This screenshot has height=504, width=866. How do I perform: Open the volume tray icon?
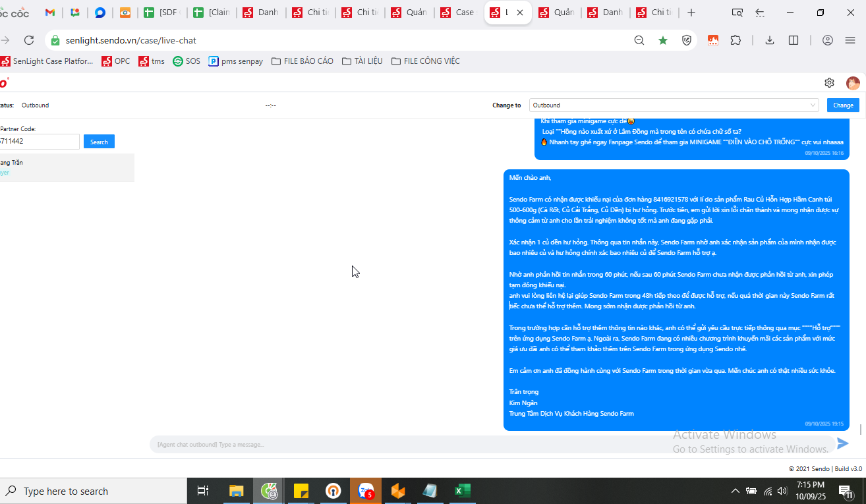click(783, 491)
